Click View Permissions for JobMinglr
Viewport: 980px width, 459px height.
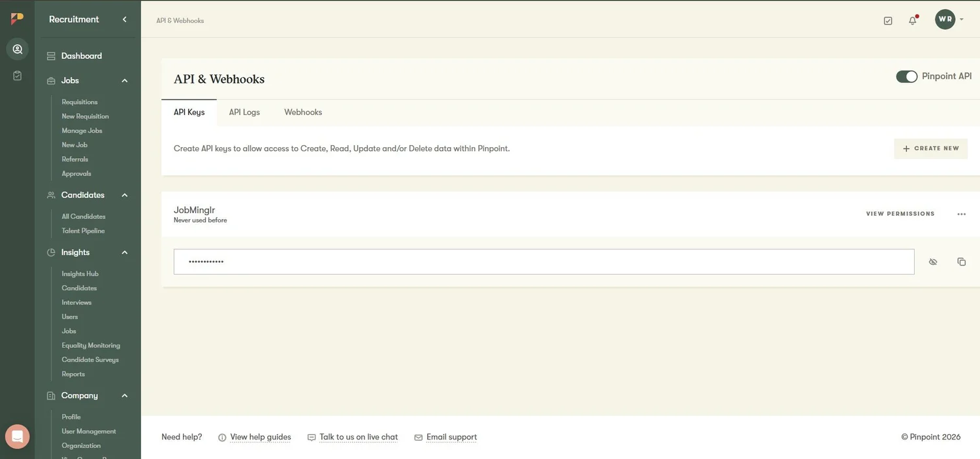[x=900, y=214]
